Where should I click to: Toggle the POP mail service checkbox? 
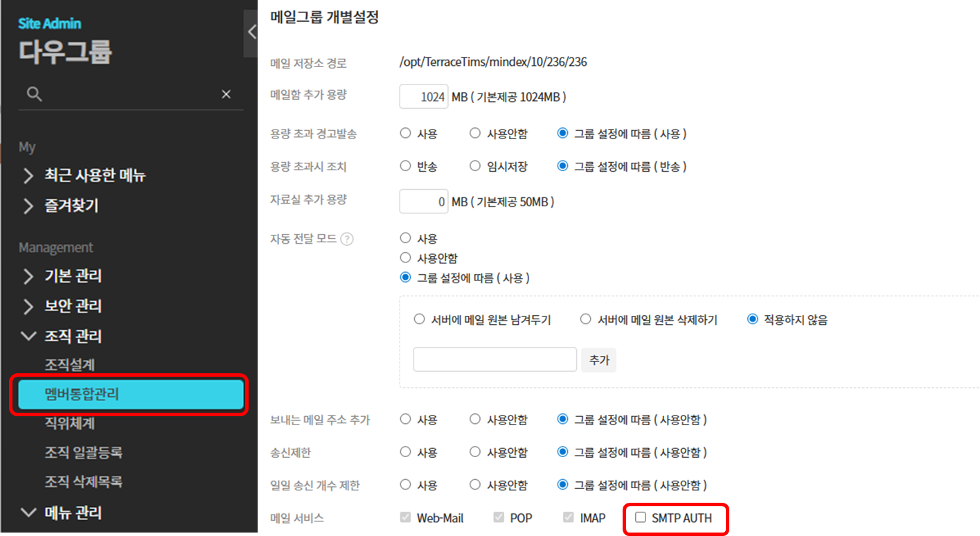click(x=499, y=517)
